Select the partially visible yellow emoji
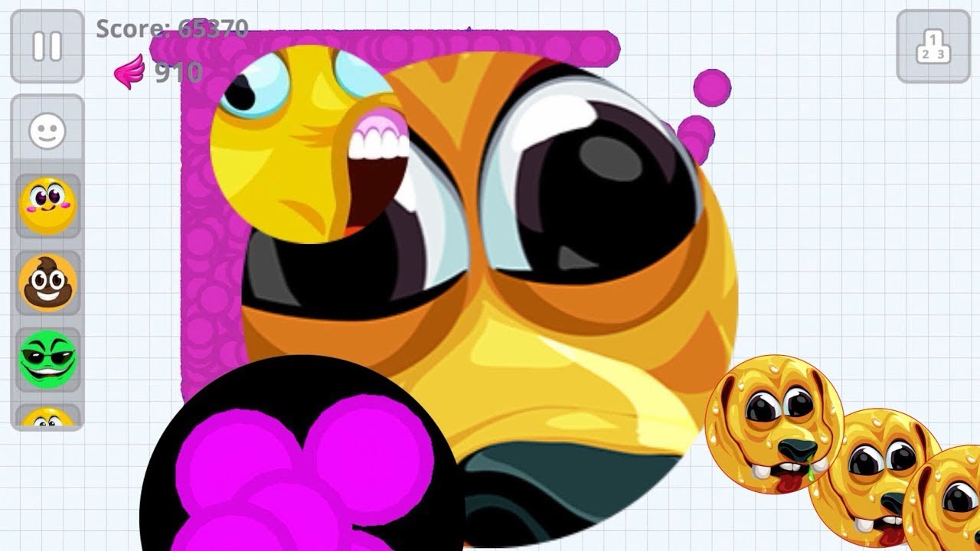 pos(47,416)
